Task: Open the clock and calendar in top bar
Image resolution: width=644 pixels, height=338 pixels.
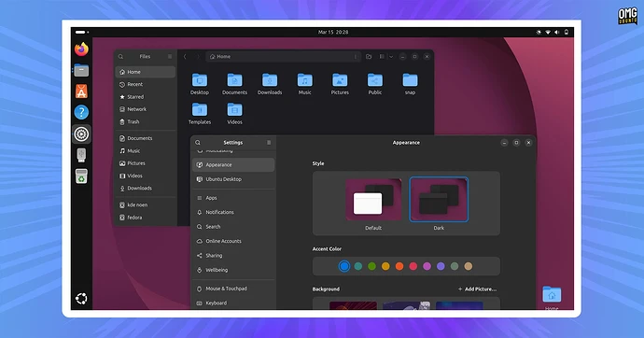Action: point(333,32)
